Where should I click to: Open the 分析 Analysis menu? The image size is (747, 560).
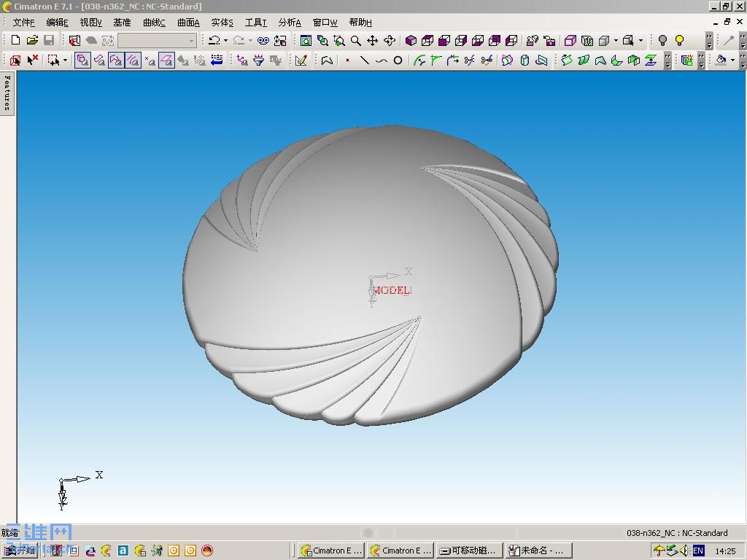(x=290, y=23)
